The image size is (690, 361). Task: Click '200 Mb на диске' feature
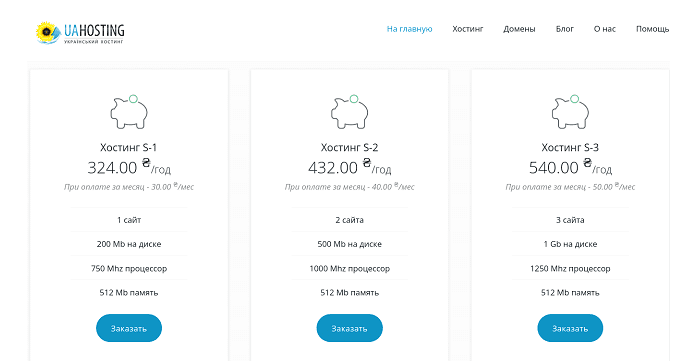(x=129, y=244)
